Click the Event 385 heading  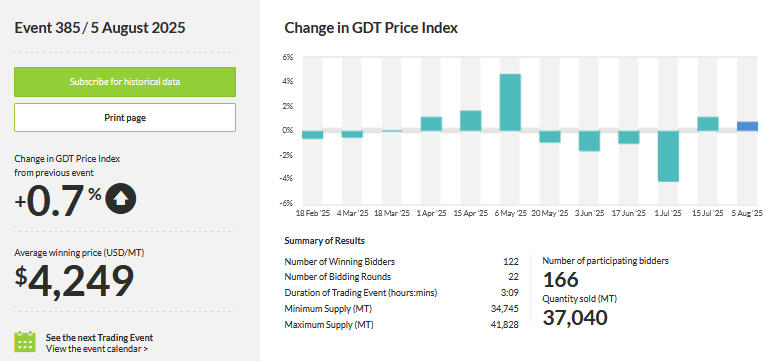click(x=100, y=27)
